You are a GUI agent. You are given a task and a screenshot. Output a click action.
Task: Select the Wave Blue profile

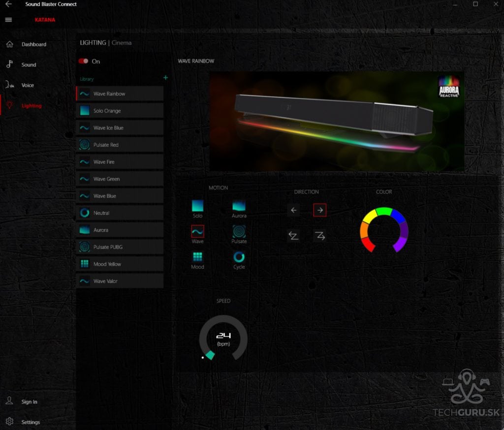120,196
